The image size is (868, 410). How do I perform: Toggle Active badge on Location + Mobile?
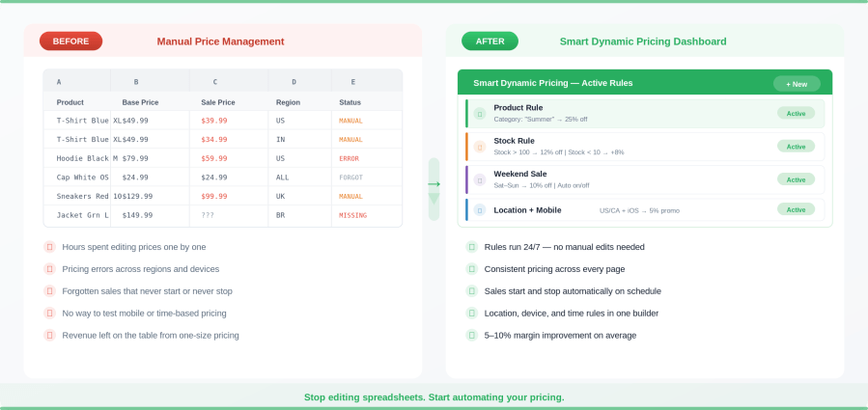click(x=796, y=209)
